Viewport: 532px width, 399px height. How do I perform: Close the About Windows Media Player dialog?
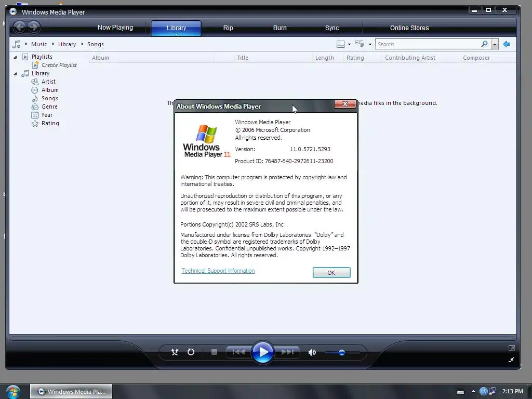(x=345, y=104)
